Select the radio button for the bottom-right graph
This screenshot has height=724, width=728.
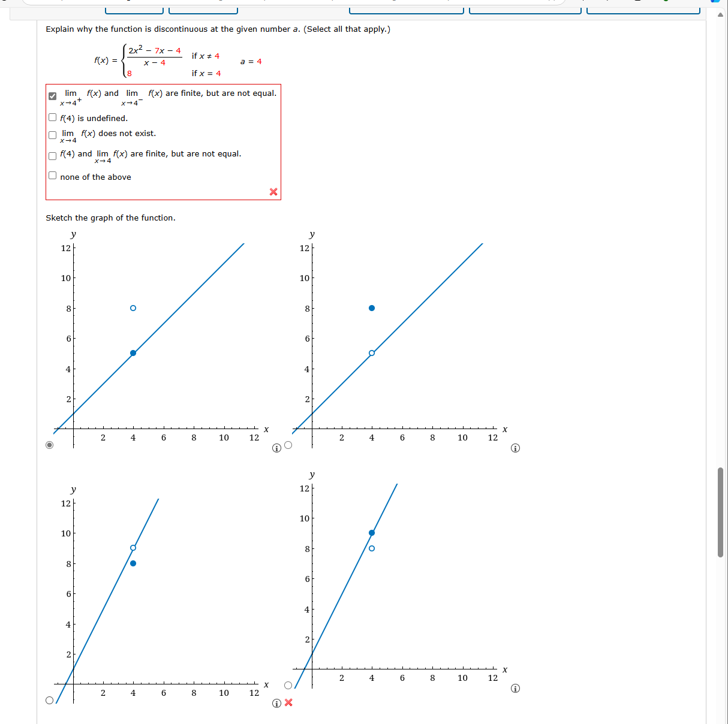coord(288,684)
